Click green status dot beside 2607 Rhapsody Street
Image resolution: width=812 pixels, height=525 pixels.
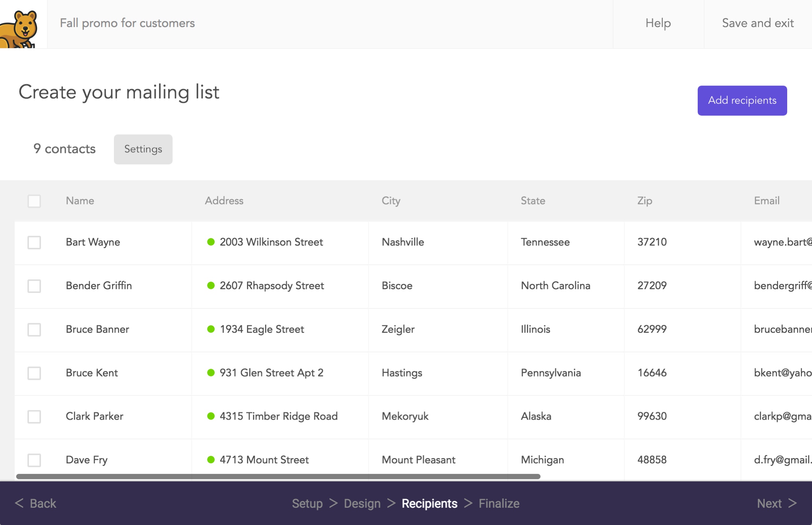tap(211, 285)
